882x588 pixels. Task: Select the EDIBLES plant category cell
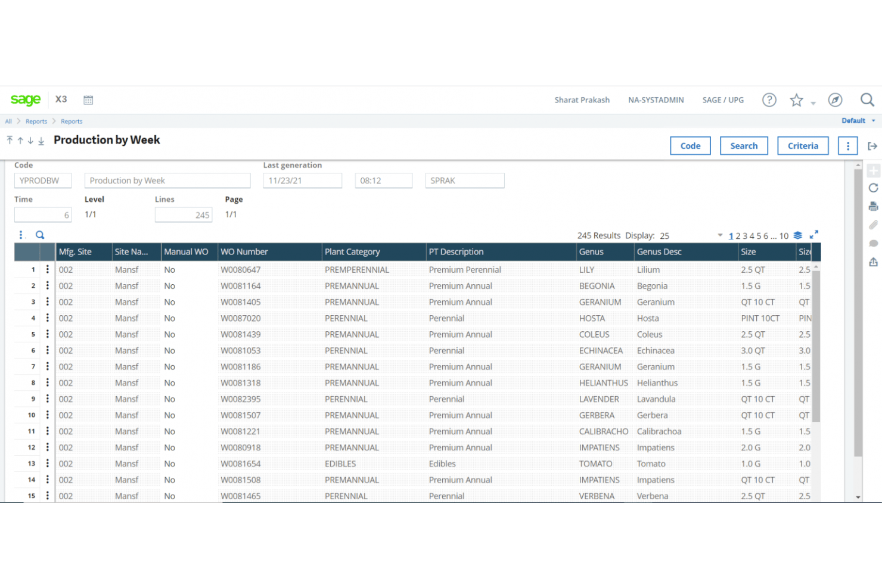374,463
